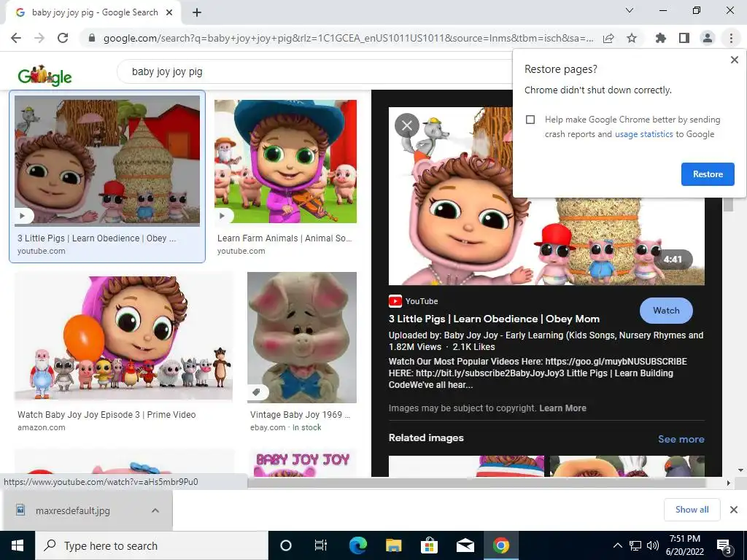The image size is (747, 560).
Task: Open the 3 Little Pigs video title link
Action: [x=494, y=319]
